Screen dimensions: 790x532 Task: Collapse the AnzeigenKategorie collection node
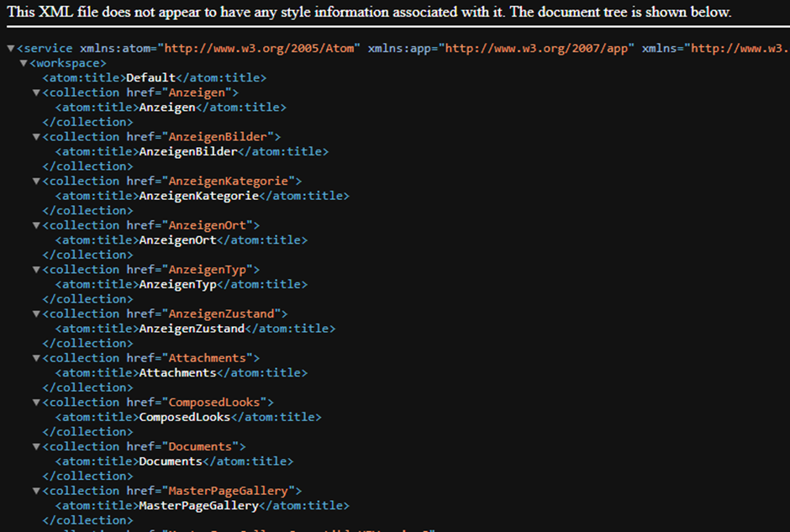(x=36, y=182)
